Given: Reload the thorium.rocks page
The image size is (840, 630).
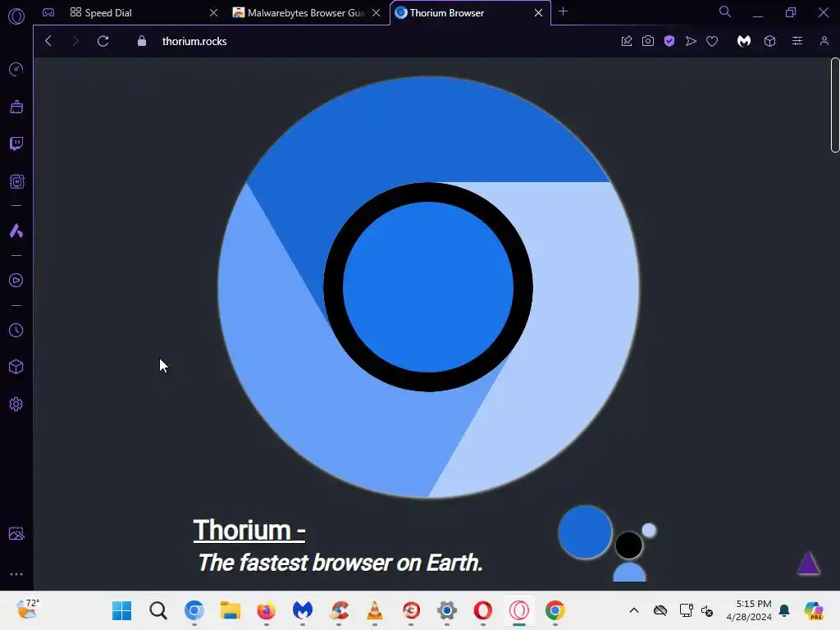Looking at the screenshot, I should (x=103, y=41).
